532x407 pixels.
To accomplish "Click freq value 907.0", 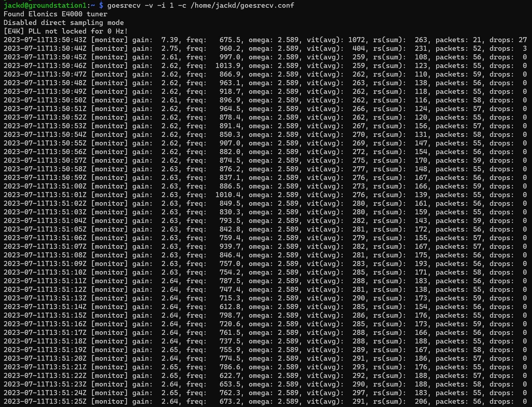I will click(230, 143).
